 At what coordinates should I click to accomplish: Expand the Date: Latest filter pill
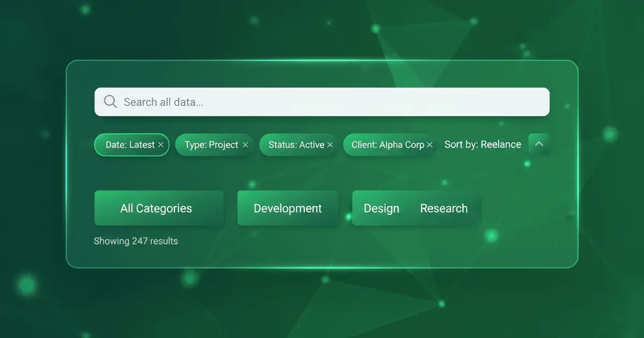click(x=128, y=144)
